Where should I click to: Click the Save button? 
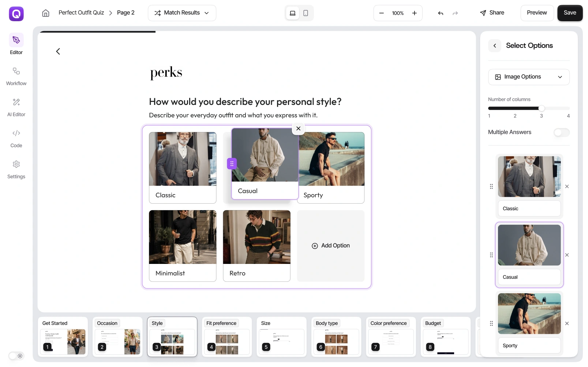(x=570, y=13)
